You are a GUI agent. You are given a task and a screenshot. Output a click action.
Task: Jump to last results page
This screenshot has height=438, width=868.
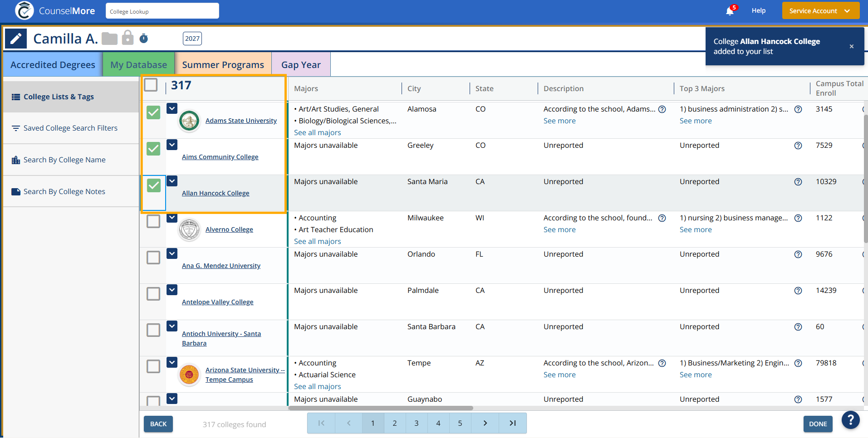pyautogui.click(x=513, y=423)
